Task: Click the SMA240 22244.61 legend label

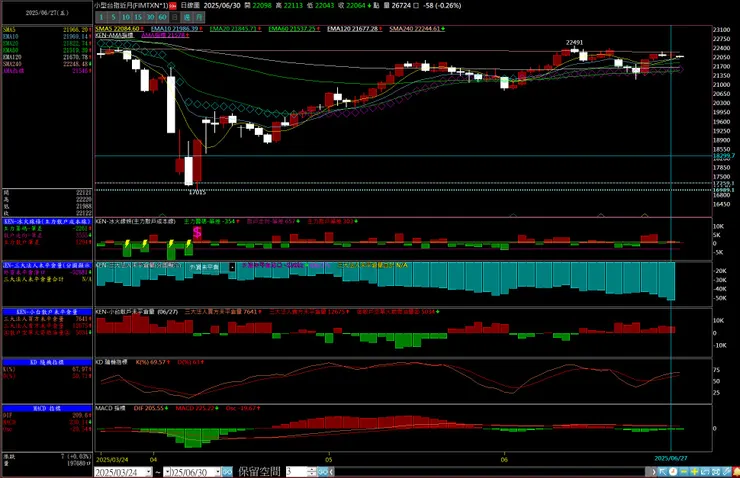Action: point(417,29)
